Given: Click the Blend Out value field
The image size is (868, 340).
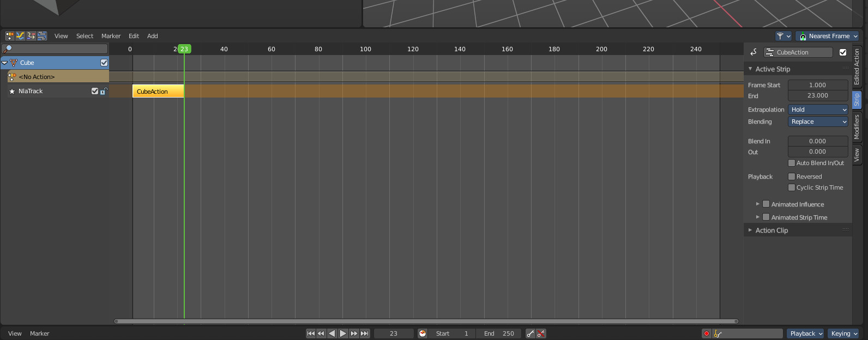Looking at the screenshot, I should click(x=818, y=151).
